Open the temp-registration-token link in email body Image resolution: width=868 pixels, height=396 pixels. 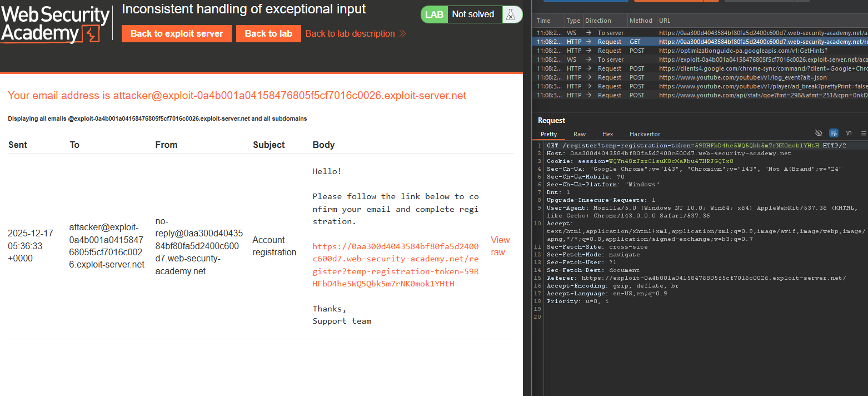click(x=395, y=265)
